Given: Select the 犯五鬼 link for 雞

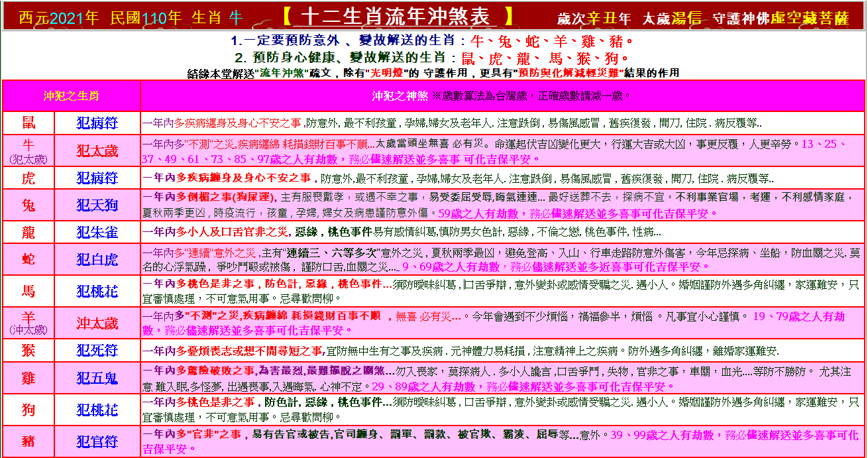Looking at the screenshot, I should (97, 378).
